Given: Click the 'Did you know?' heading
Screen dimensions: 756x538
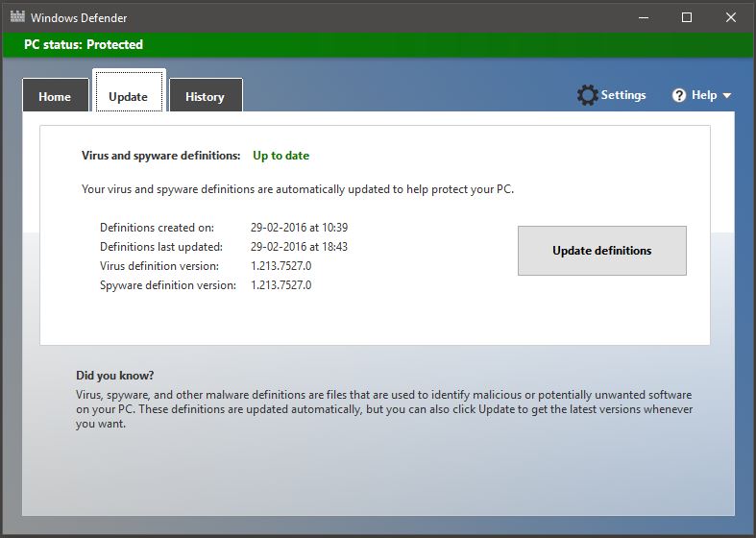Looking at the screenshot, I should [114, 375].
